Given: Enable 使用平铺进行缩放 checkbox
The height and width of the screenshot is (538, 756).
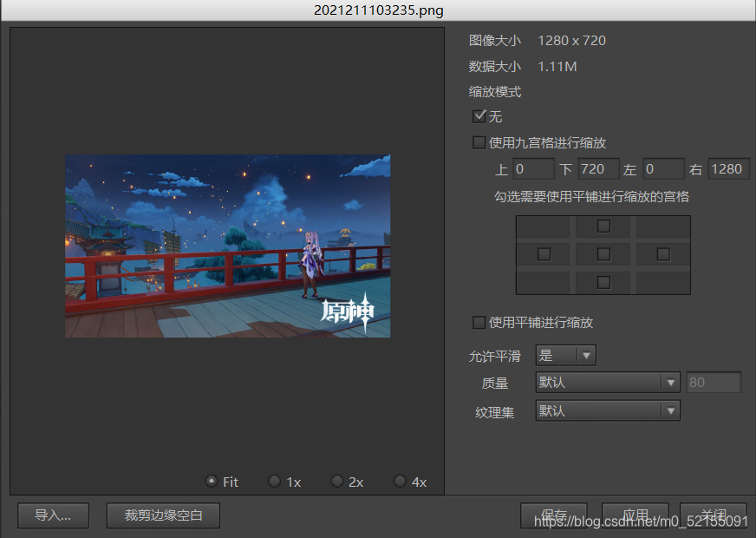Looking at the screenshot, I should click(479, 322).
